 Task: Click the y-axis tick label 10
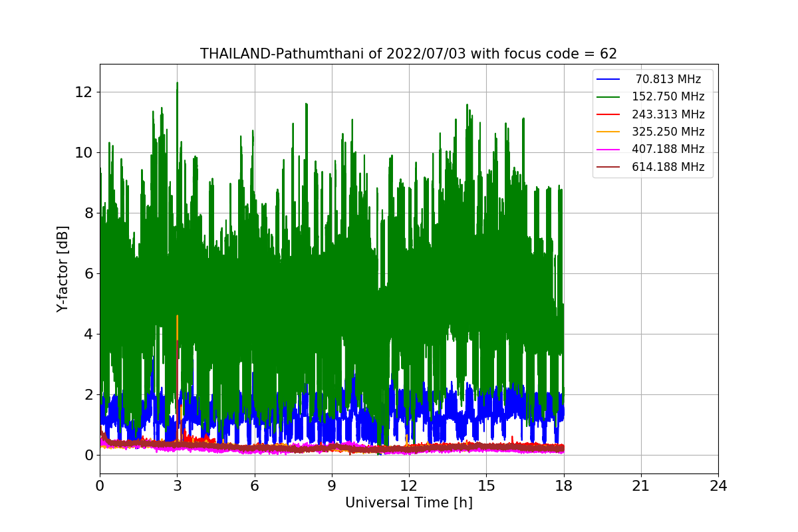point(83,152)
